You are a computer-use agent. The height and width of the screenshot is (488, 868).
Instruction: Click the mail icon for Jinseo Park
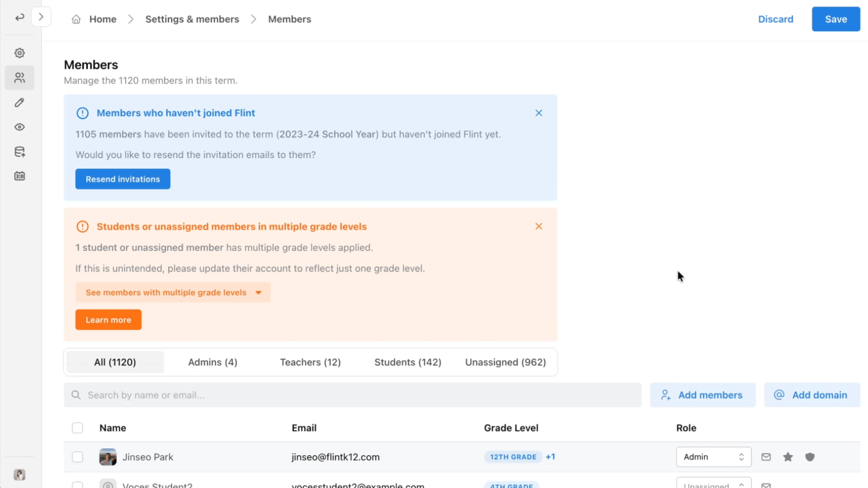pos(766,457)
